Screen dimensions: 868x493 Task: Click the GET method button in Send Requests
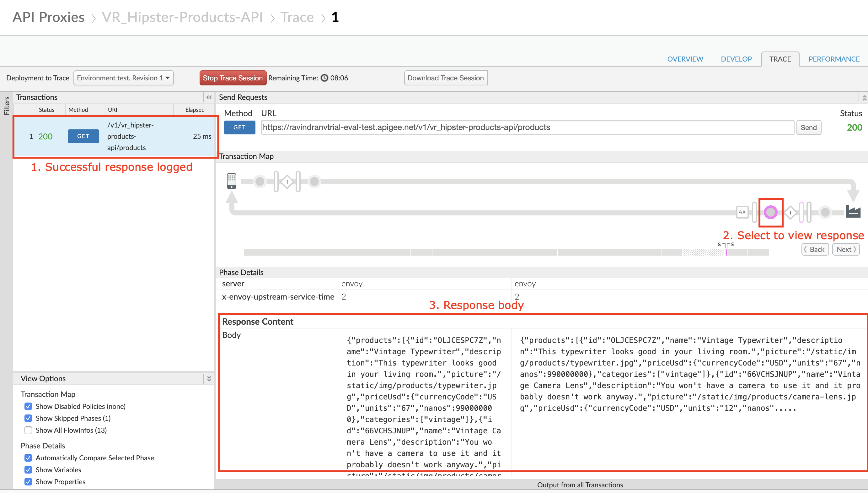tap(239, 128)
